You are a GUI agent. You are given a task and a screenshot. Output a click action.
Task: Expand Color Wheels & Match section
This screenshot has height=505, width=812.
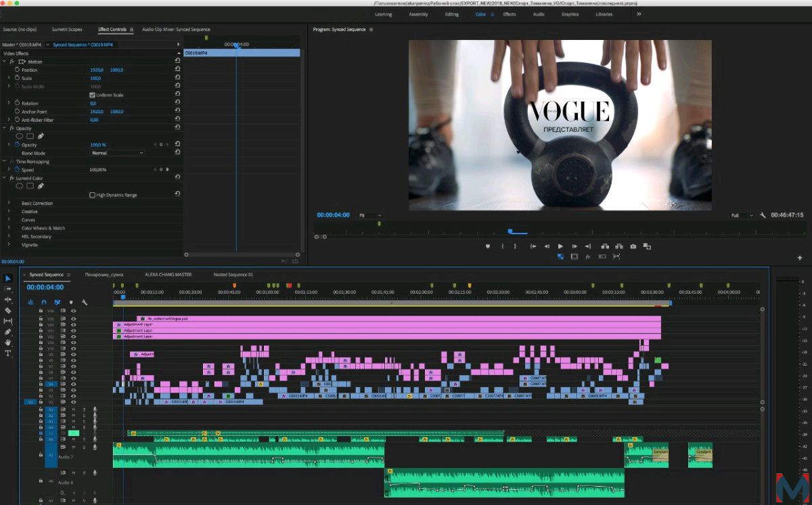tap(9, 228)
